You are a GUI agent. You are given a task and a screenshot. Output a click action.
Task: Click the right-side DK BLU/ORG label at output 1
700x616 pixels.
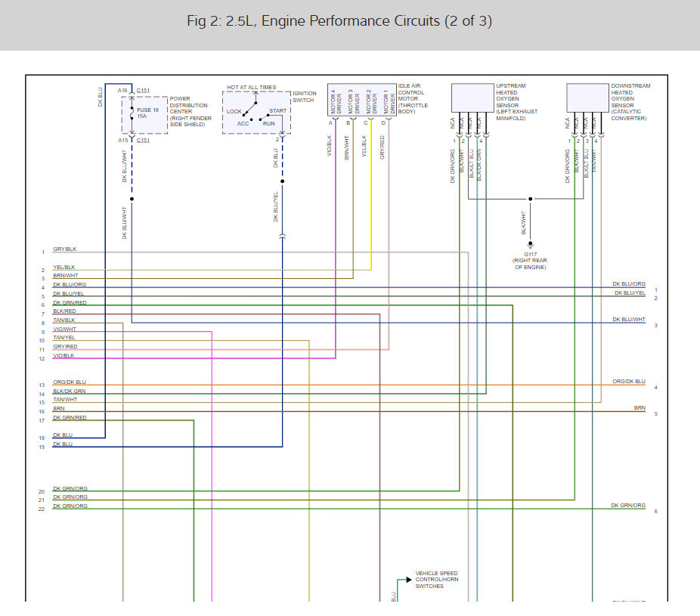click(x=629, y=284)
